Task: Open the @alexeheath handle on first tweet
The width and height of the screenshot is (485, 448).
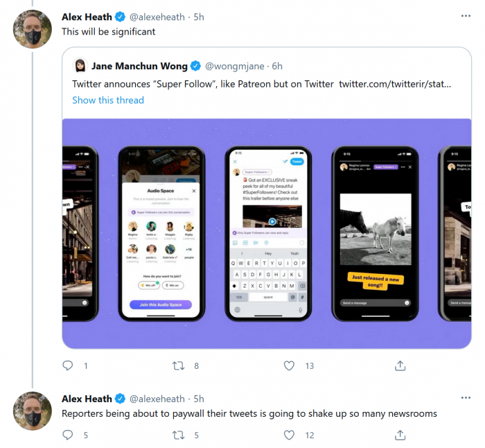Action: pos(160,16)
